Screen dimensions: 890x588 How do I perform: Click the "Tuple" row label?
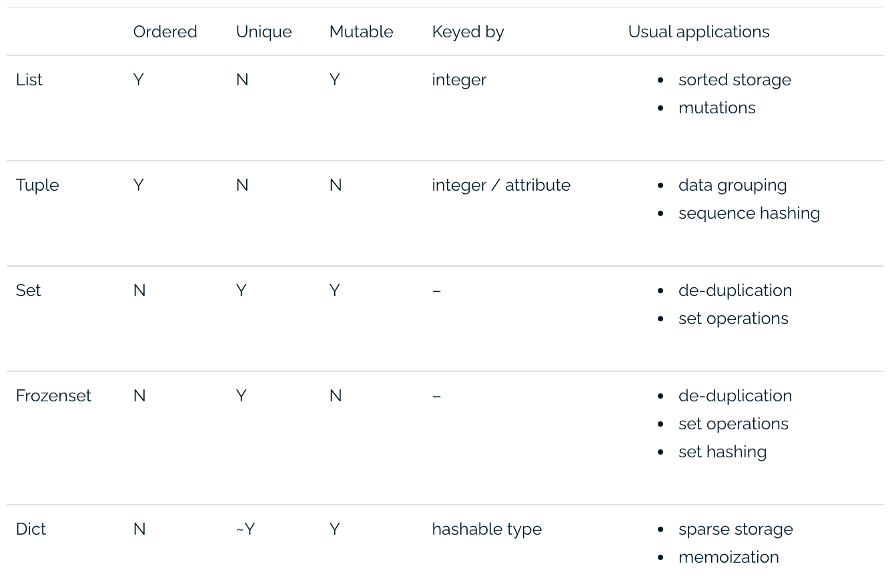37,185
